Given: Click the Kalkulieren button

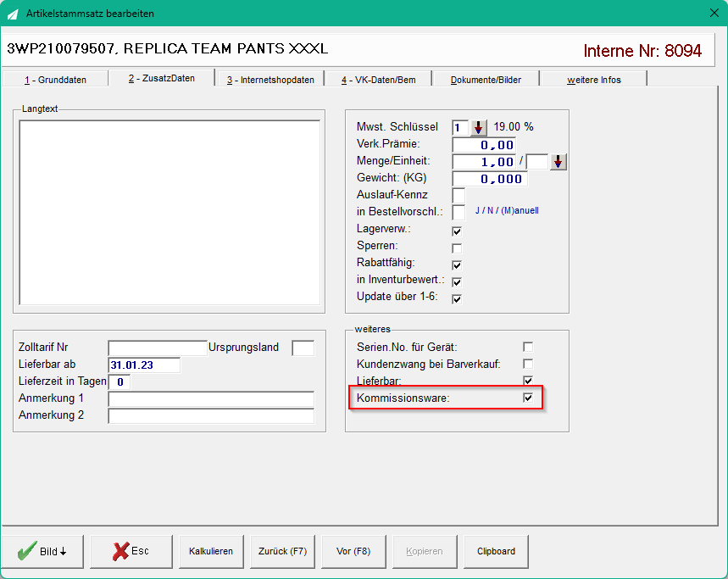Looking at the screenshot, I should (x=211, y=551).
